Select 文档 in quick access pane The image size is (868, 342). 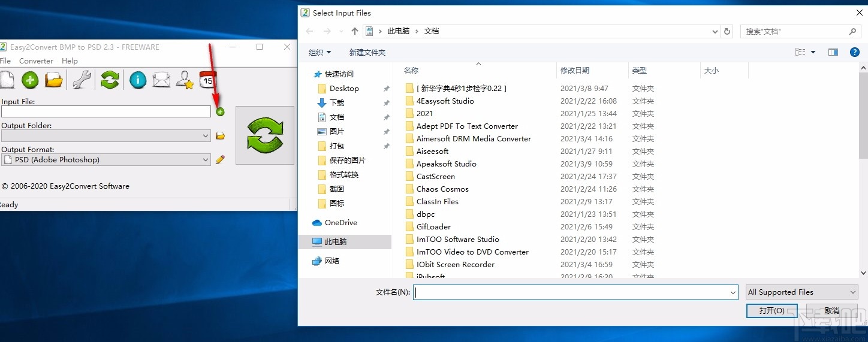[x=337, y=117]
